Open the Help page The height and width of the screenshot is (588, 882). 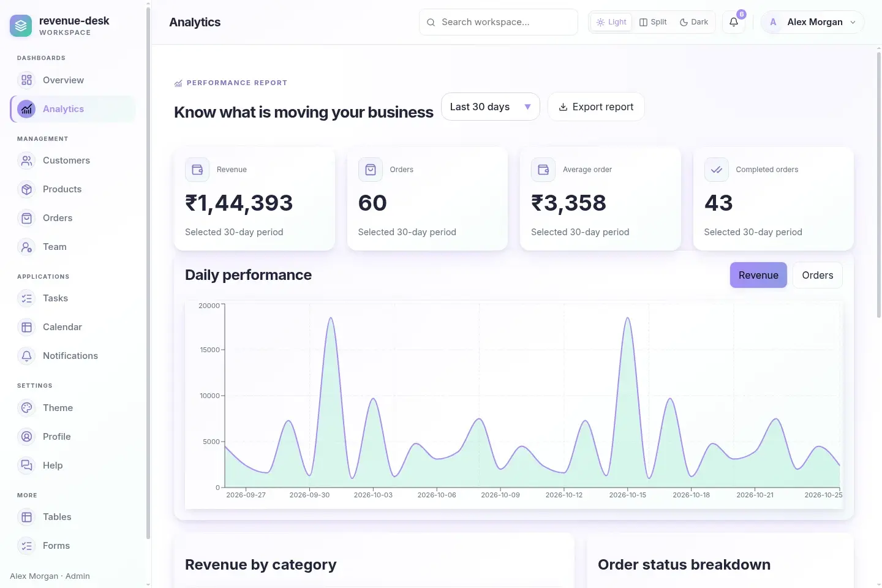(x=73, y=466)
